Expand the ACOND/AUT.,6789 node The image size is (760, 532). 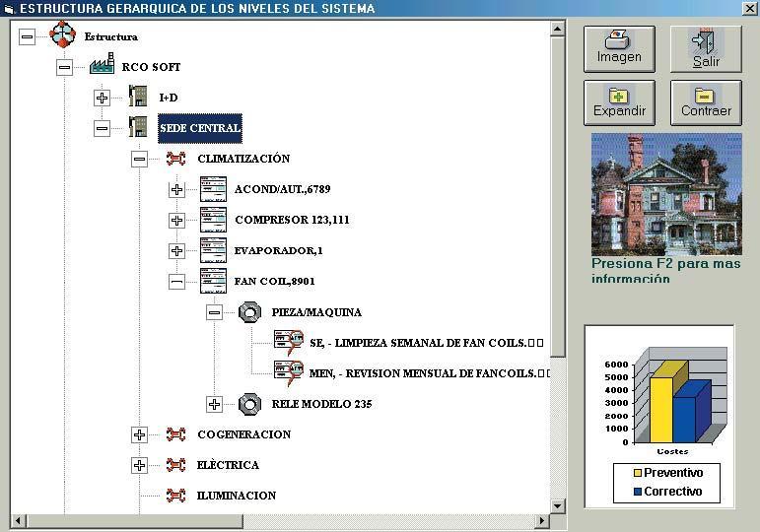(x=176, y=189)
